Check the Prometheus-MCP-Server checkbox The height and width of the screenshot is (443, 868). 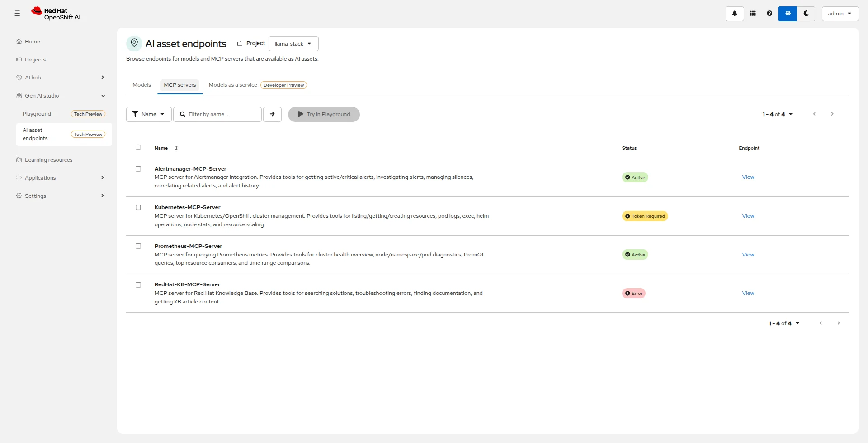coord(138,246)
